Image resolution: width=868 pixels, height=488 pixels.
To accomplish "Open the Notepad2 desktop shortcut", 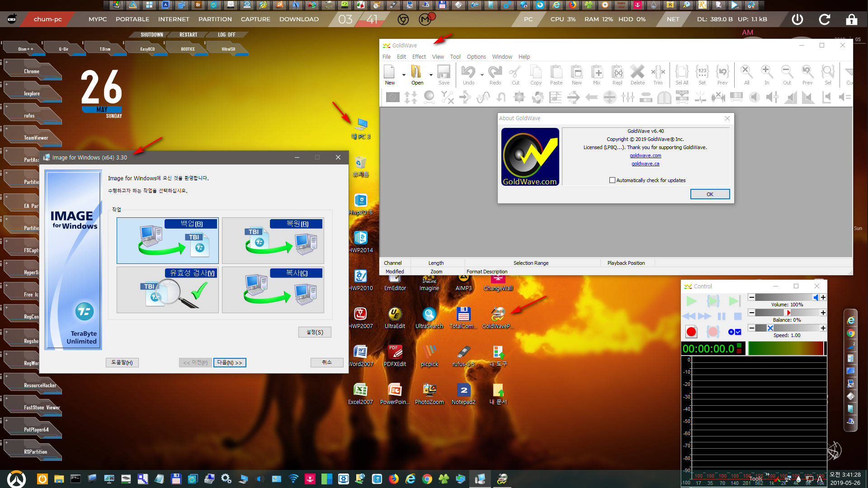I will (x=463, y=394).
